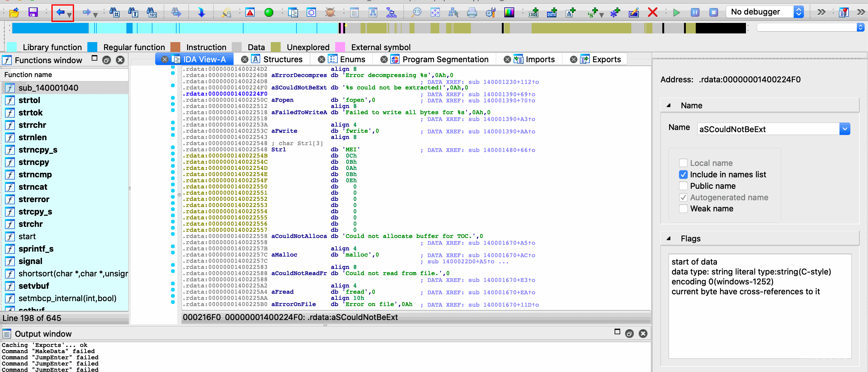
Task: Click the breakpoint list icon with red pin
Action: click(844, 12)
